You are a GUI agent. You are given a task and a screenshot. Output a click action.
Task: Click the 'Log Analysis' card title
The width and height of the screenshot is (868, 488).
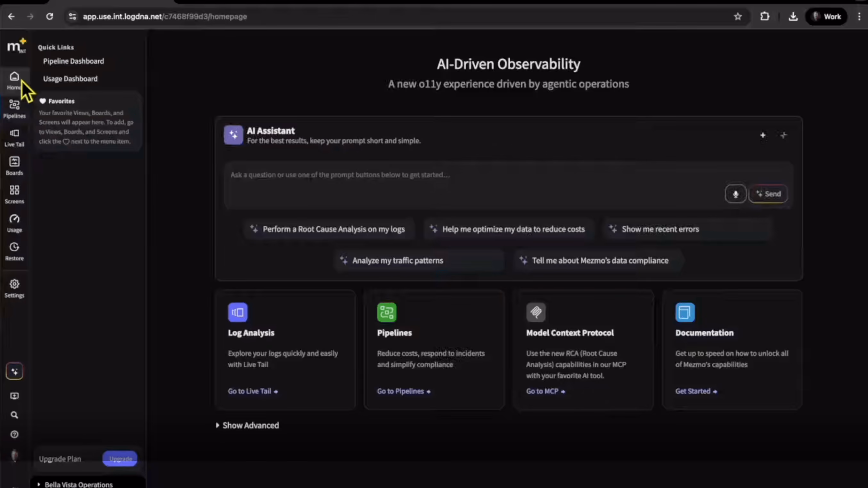coord(251,333)
